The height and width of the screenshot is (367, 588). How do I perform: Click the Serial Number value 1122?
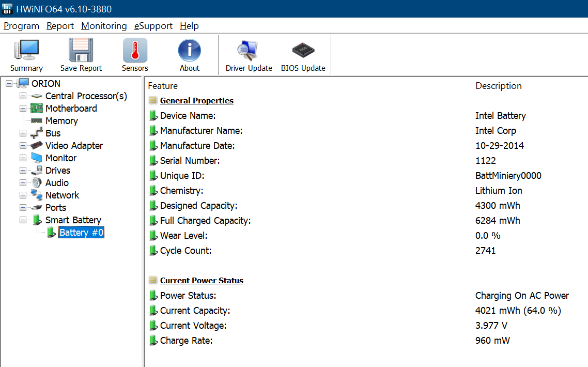[485, 161]
